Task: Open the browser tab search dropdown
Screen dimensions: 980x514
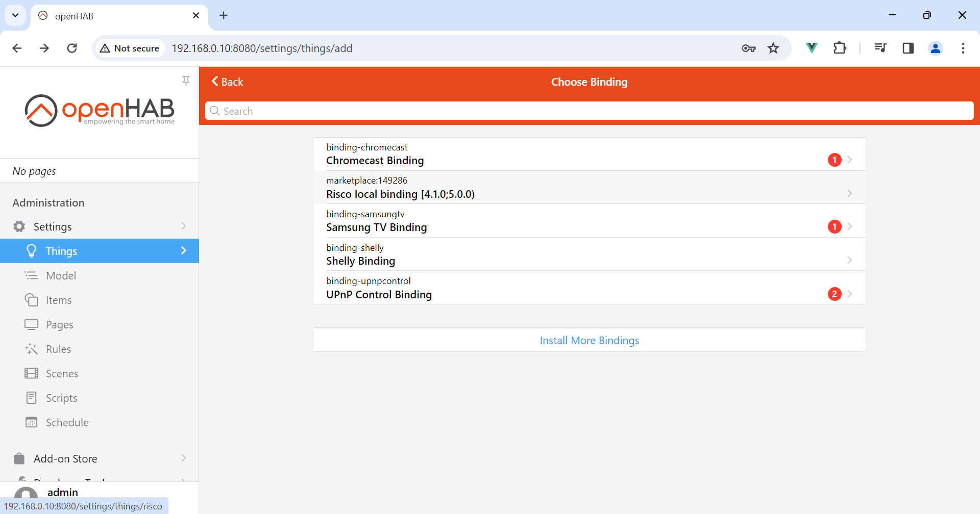Action: [x=15, y=15]
